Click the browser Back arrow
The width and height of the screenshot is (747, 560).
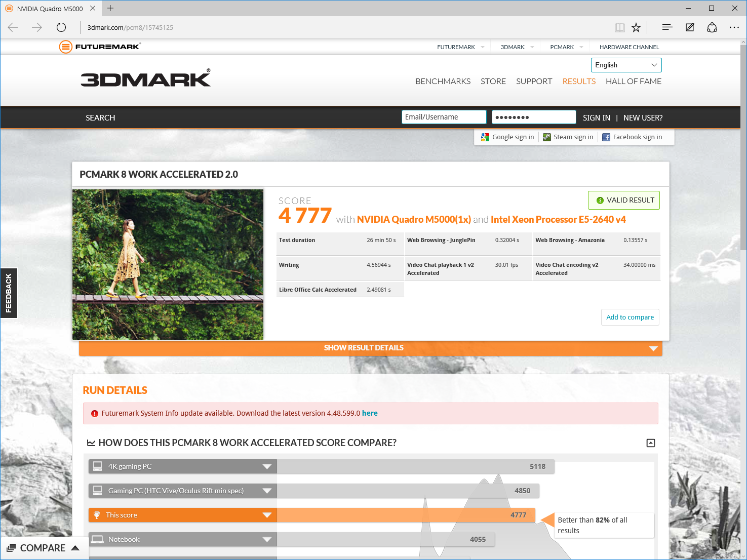point(13,27)
